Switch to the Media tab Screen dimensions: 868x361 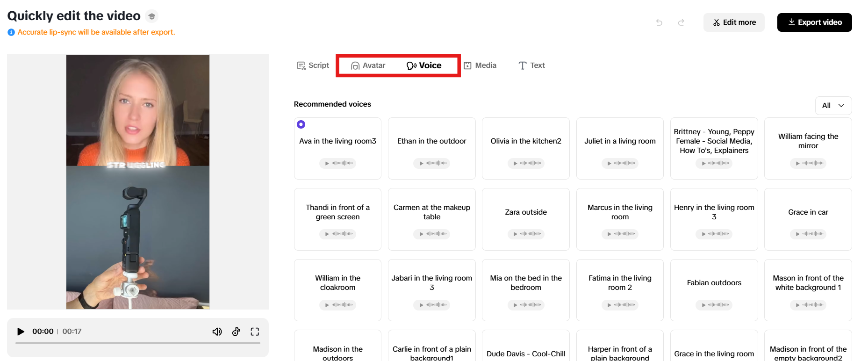click(480, 65)
